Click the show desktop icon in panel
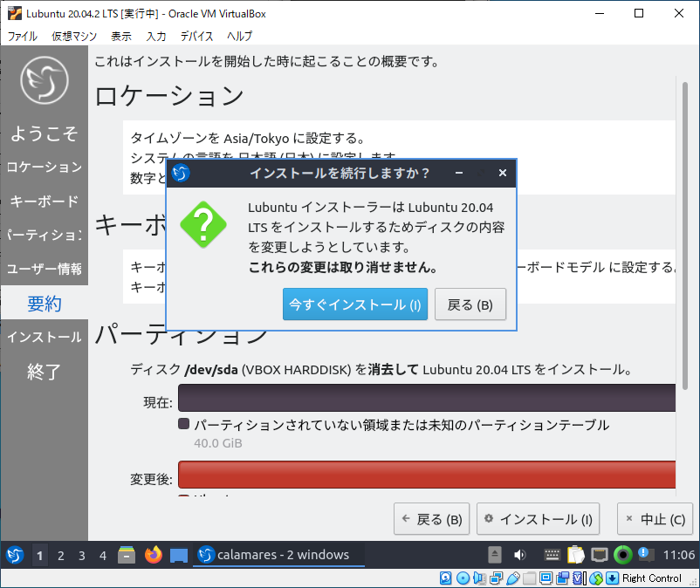Viewport: 700px width, 588px height. pos(179,556)
